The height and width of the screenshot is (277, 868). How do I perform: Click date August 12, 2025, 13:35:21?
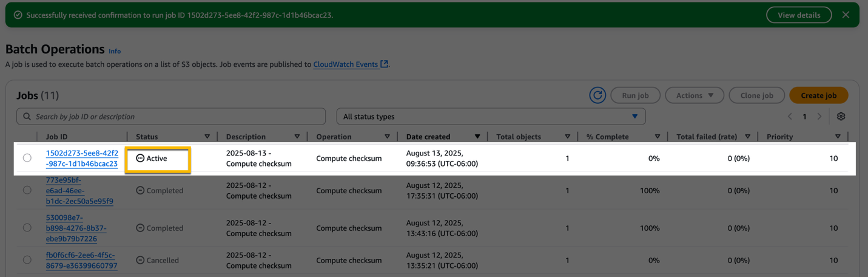coord(442,261)
